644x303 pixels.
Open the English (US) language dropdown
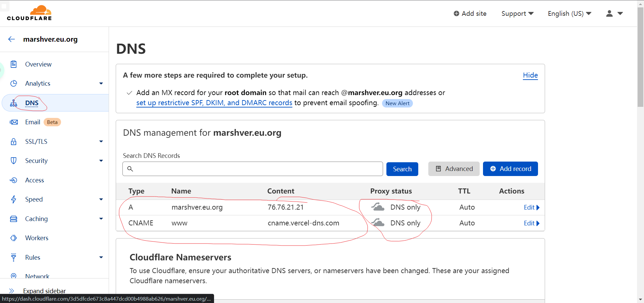[569, 13]
